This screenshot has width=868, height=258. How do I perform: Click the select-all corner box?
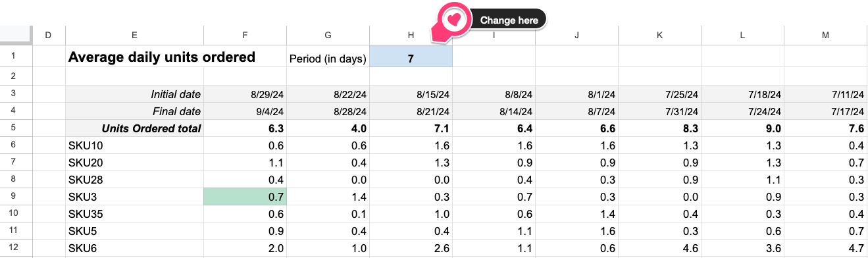pos(15,35)
